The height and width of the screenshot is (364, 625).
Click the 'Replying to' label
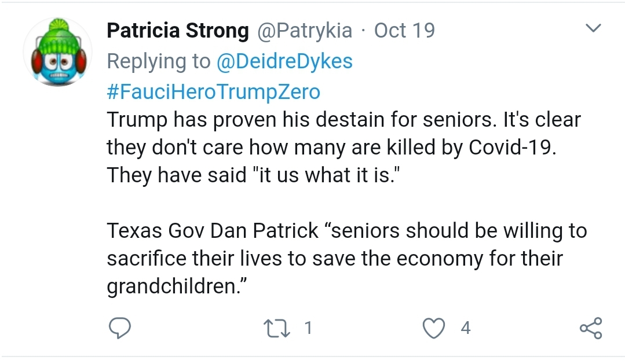click(159, 61)
